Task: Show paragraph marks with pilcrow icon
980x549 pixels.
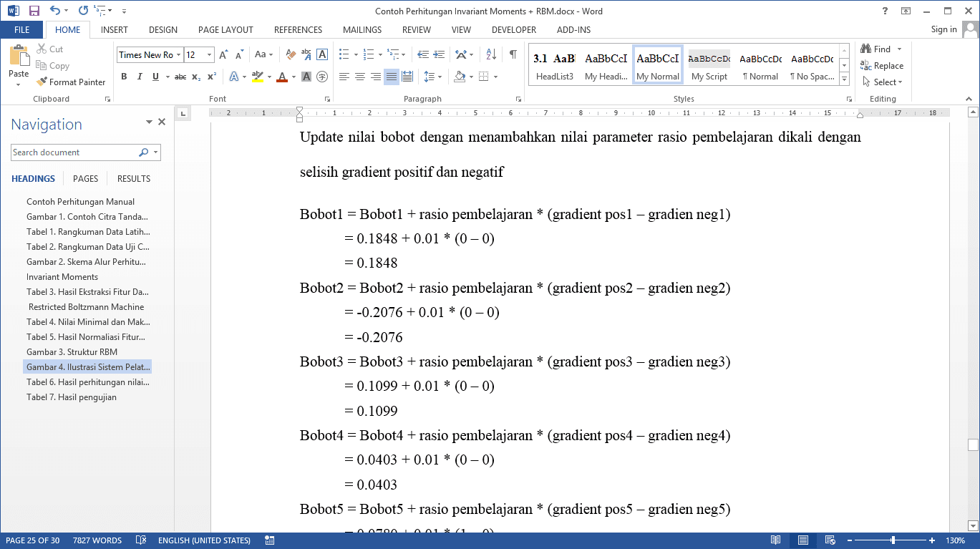Action: tap(513, 54)
